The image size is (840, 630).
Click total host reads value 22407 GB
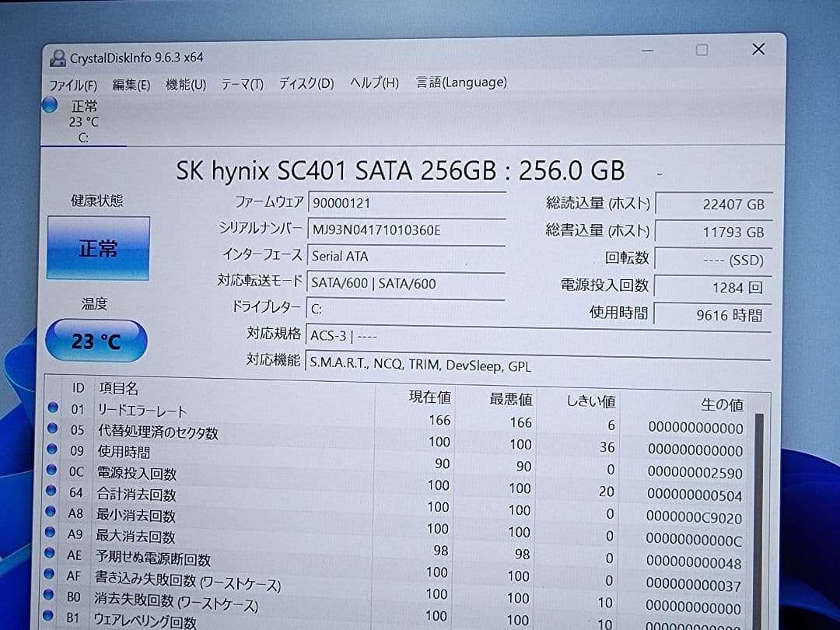pyautogui.click(x=714, y=204)
